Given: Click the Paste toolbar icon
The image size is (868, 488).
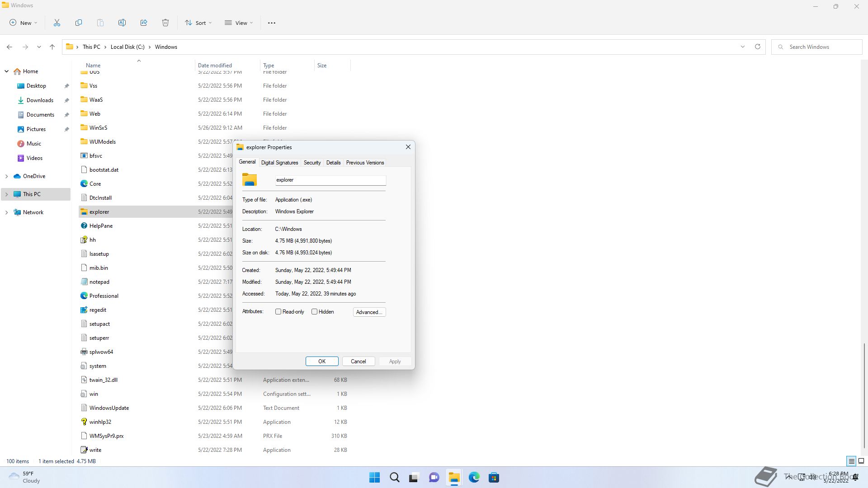Looking at the screenshot, I should [100, 23].
